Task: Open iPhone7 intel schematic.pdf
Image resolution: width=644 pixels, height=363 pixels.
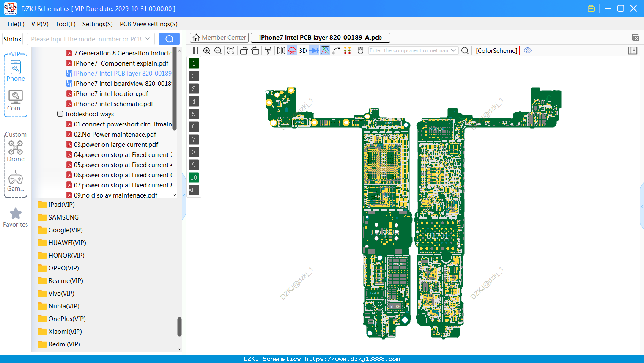Action: click(x=113, y=104)
